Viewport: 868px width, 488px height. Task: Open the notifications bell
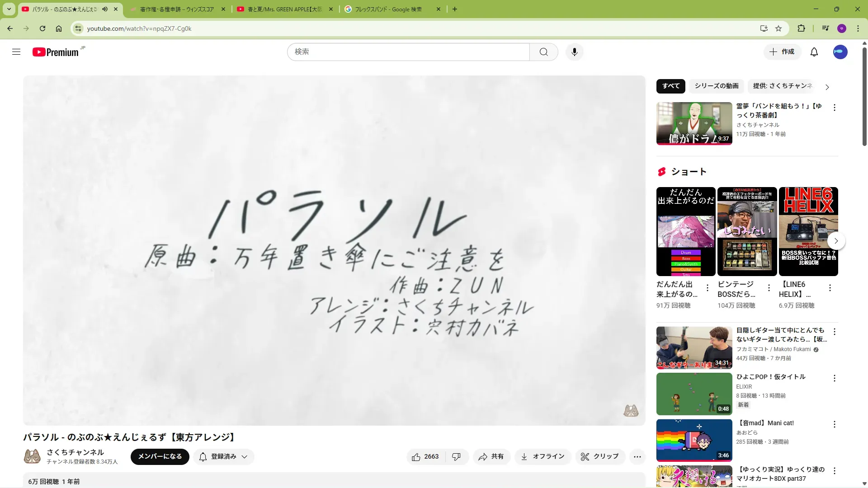[814, 52]
